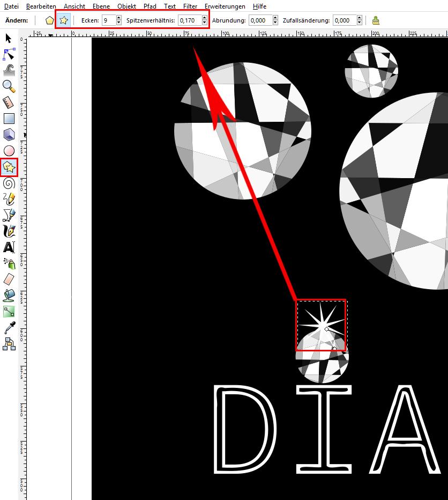The height and width of the screenshot is (500, 448).
Task: Switch to star mode
Action: click(x=64, y=20)
